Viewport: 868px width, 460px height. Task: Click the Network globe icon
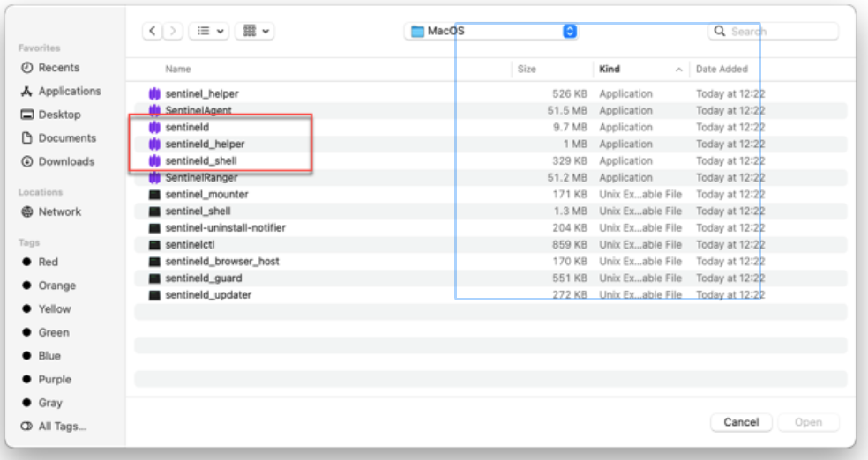(26, 211)
